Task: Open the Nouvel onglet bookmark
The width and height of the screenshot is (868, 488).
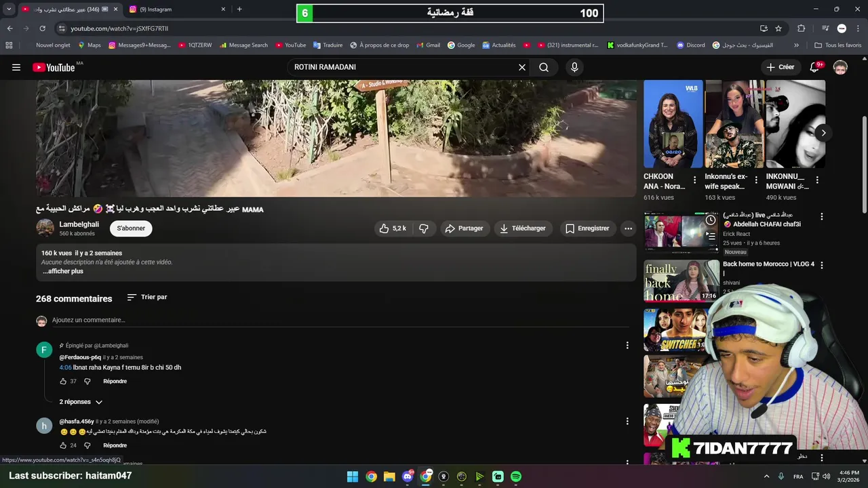Action: 53,45
